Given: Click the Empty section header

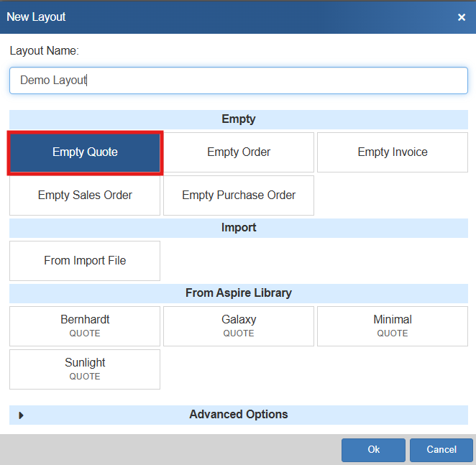Looking at the screenshot, I should click(x=239, y=119).
